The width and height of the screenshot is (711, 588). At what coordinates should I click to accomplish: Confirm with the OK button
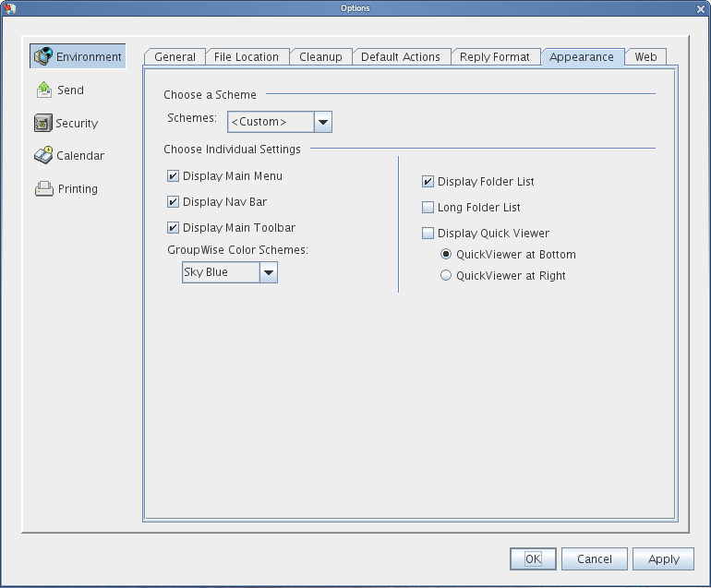(533, 559)
